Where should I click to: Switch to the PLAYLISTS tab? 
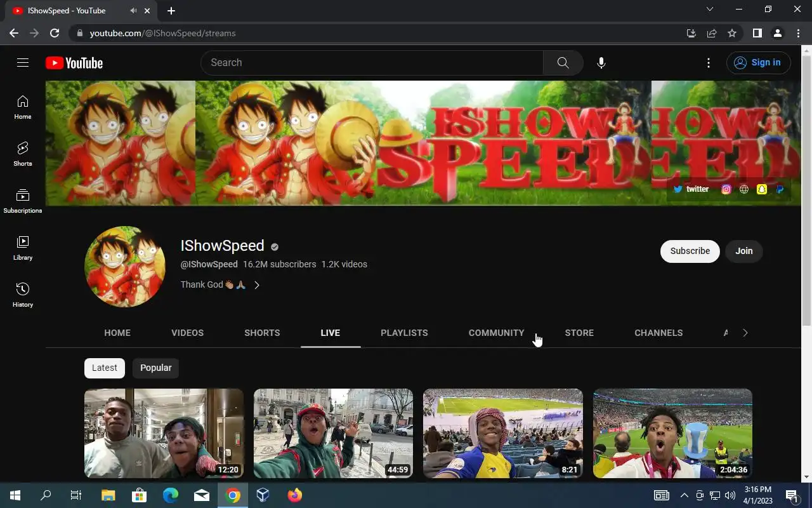[404, 333]
